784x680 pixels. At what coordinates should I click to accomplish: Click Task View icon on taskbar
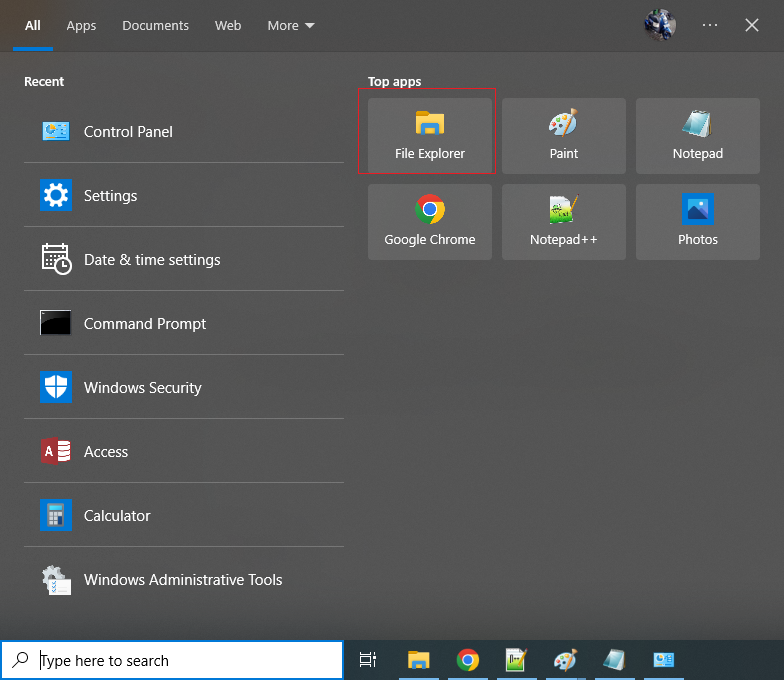pyautogui.click(x=368, y=660)
